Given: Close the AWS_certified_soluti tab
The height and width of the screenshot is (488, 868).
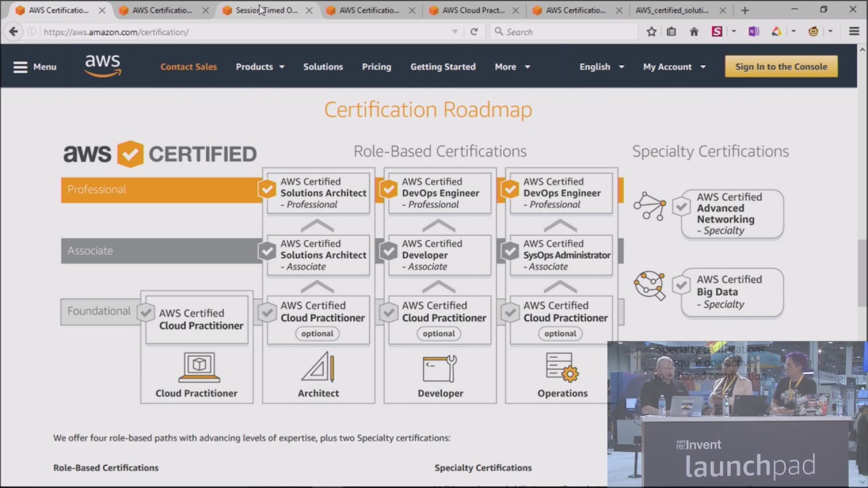Looking at the screenshot, I should pos(722,10).
